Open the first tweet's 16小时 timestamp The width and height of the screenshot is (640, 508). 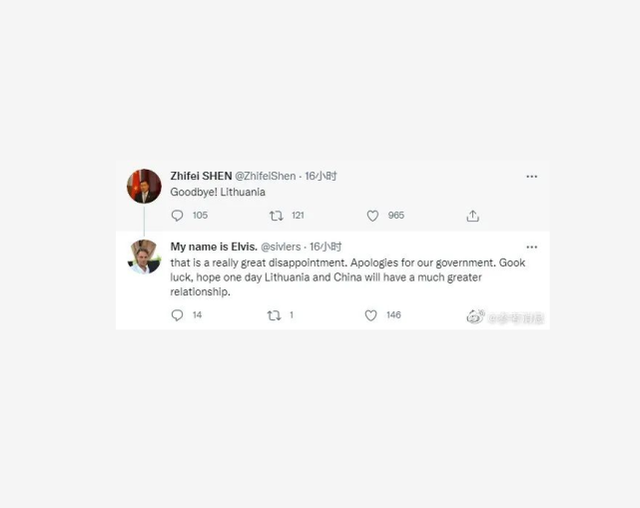321,176
